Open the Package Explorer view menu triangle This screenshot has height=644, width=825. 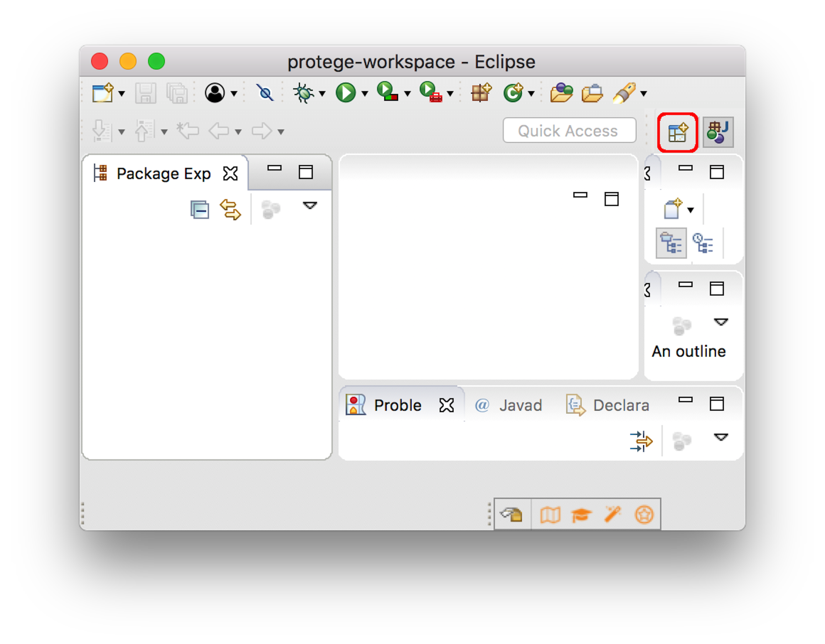point(310,206)
